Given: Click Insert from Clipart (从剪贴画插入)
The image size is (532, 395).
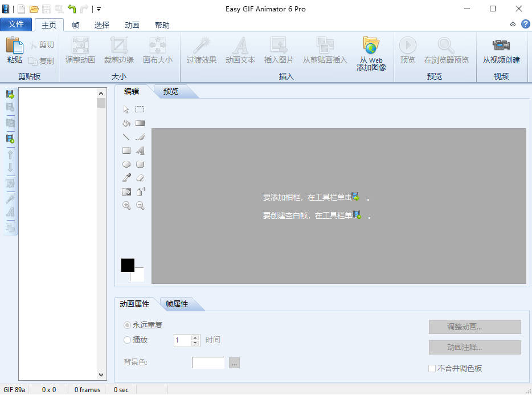Looking at the screenshot, I should 325,50.
